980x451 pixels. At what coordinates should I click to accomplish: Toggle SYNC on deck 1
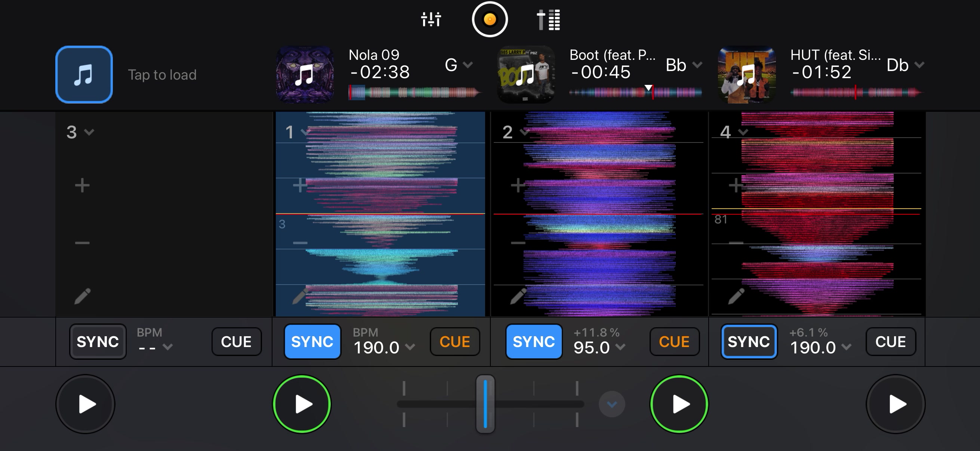coord(312,341)
